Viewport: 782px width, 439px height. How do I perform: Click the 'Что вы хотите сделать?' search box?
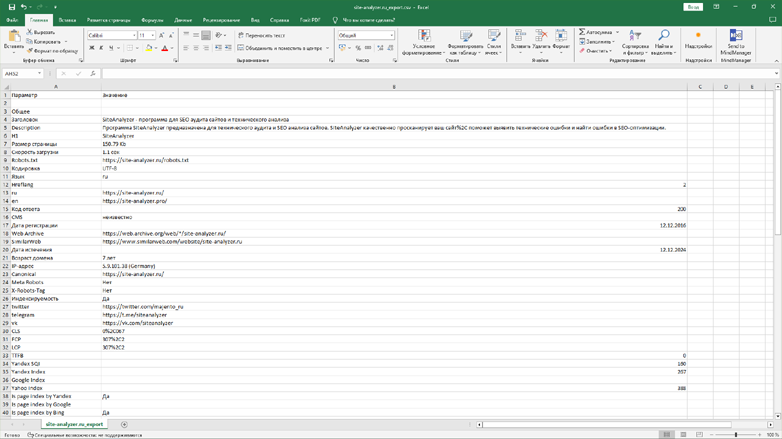pos(369,20)
